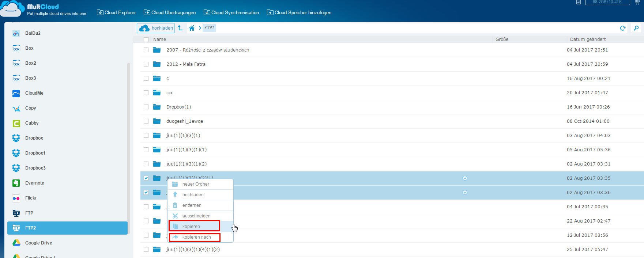Click the home icon in the breadcrumb
Screen dimensions: 644x258
pyautogui.click(x=192, y=28)
